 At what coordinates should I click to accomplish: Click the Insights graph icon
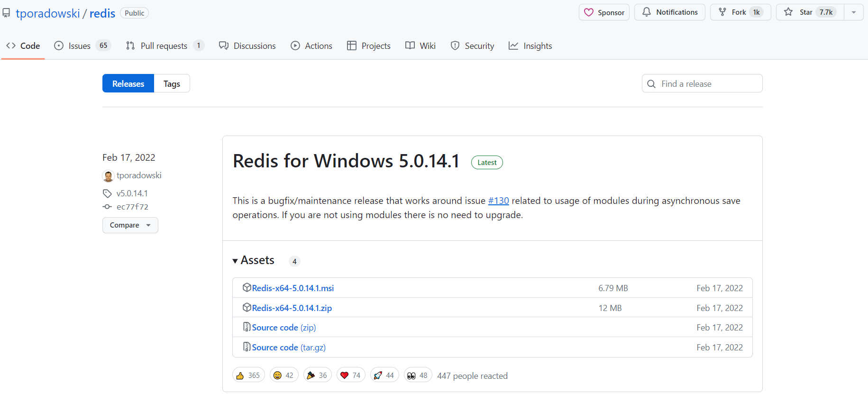click(513, 46)
